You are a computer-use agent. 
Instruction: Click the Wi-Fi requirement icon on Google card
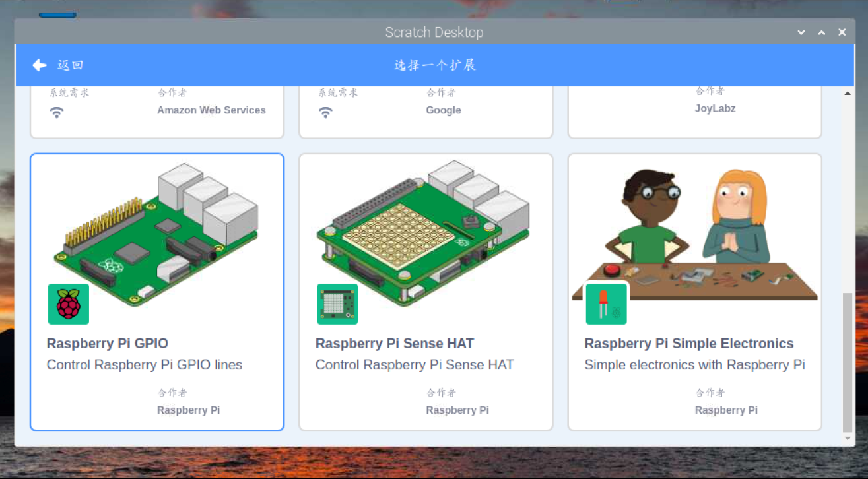(x=325, y=113)
